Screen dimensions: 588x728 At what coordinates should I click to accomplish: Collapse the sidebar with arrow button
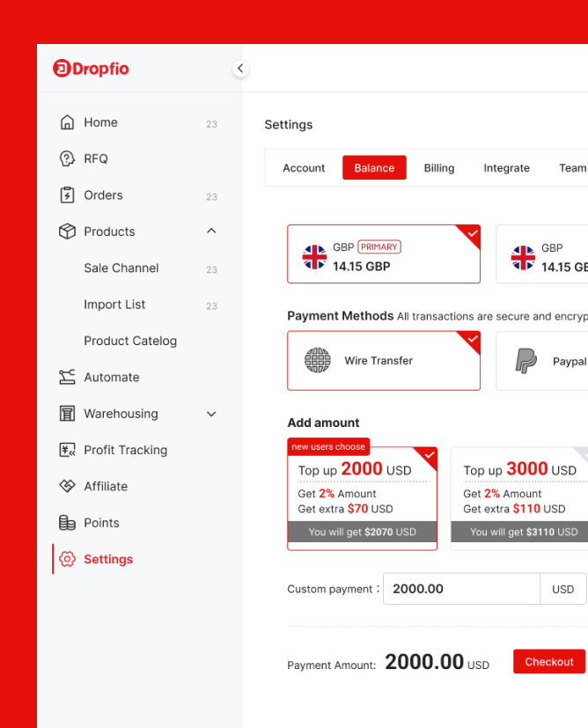[x=240, y=69]
